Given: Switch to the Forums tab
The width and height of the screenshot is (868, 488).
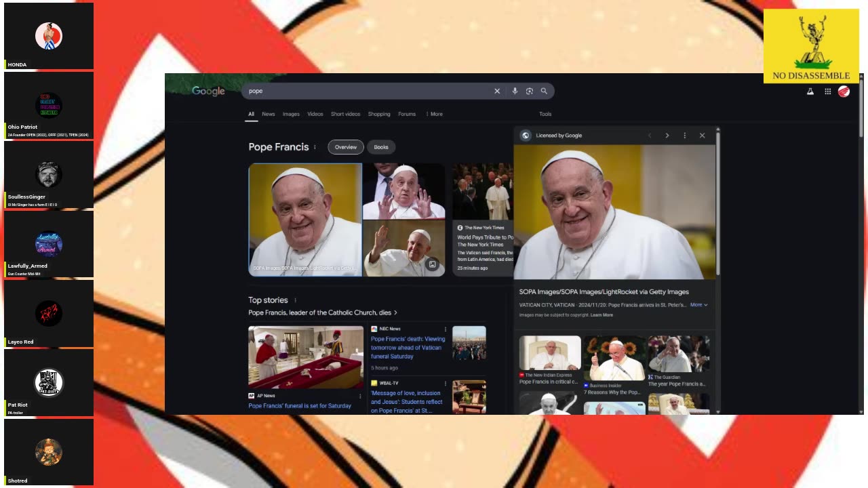Looking at the screenshot, I should (x=407, y=114).
